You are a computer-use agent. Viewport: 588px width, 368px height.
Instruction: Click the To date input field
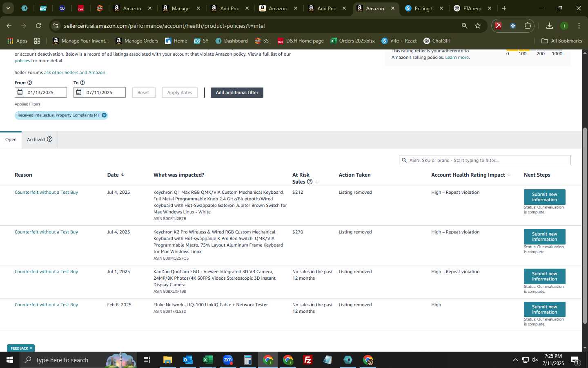coord(104,92)
